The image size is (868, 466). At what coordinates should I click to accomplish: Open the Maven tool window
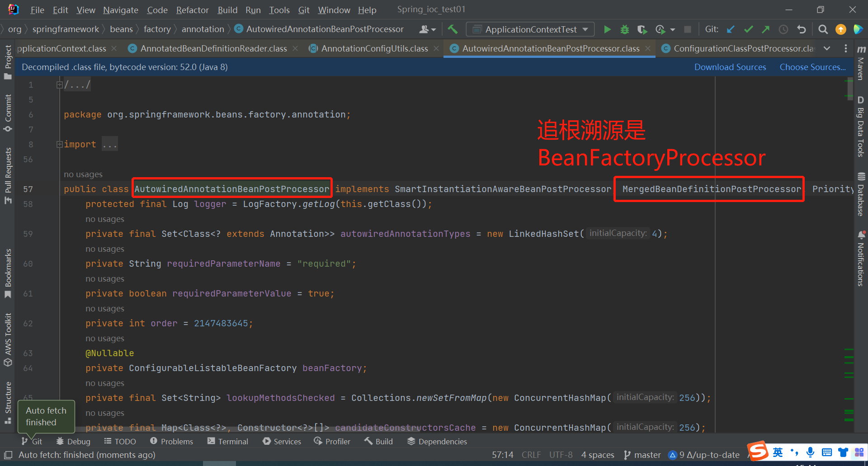861,62
